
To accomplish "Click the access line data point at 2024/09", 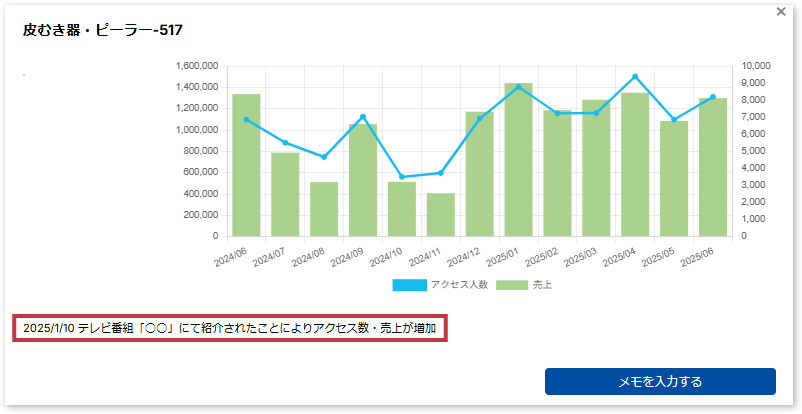I will click(x=363, y=117).
